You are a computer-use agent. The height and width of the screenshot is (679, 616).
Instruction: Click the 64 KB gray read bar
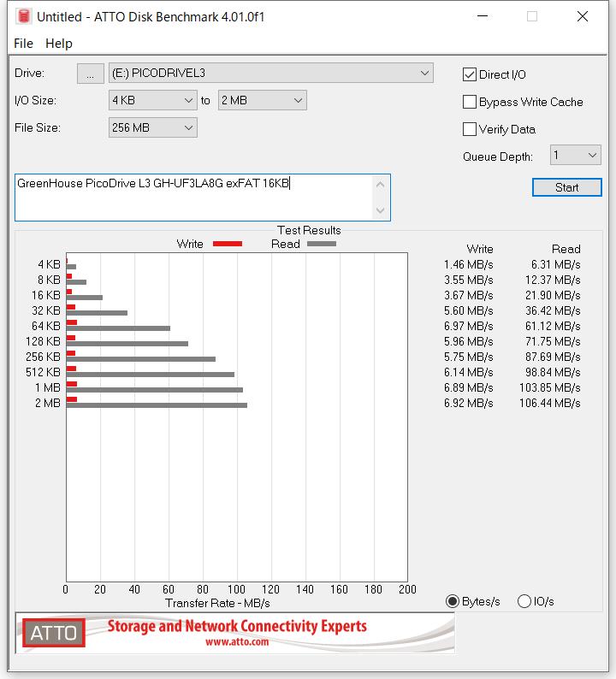pos(118,328)
